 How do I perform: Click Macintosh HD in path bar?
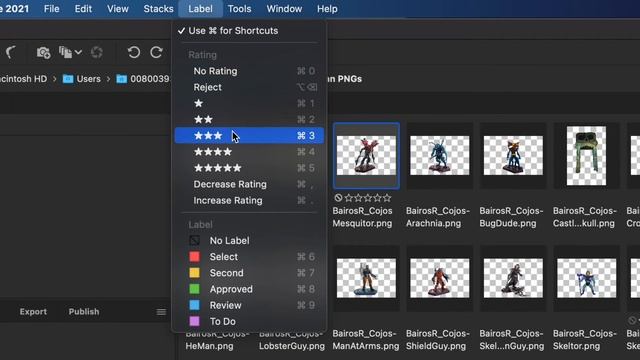click(23, 79)
